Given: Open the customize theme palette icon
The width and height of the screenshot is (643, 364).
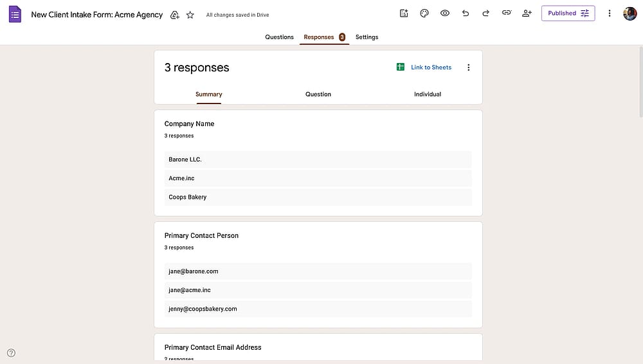Looking at the screenshot, I should [x=424, y=13].
